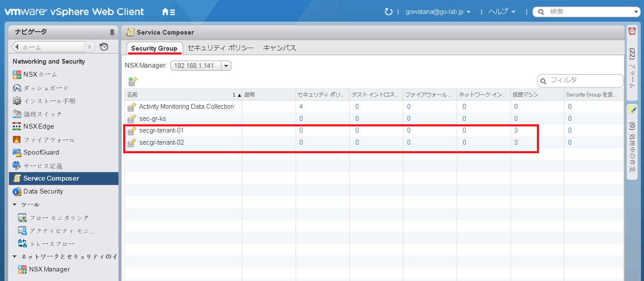Open the 処理中の作業 side panel label

[632, 147]
